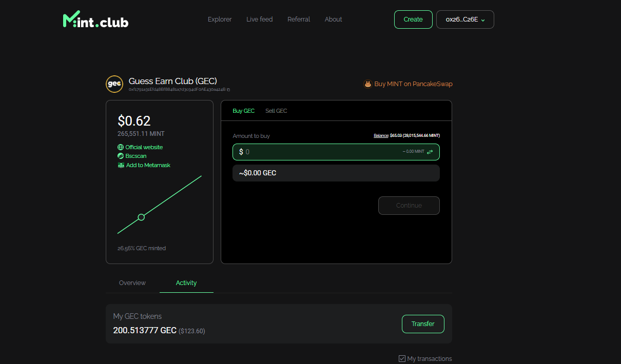The width and height of the screenshot is (621, 364).
Task: Open the Official website link
Action: (x=144, y=147)
